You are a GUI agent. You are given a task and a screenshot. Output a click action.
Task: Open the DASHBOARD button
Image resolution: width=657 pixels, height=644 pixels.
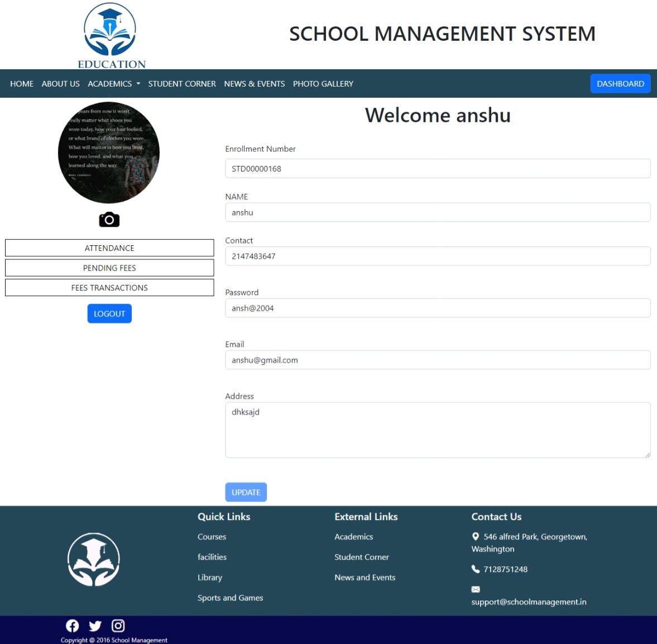coord(620,83)
